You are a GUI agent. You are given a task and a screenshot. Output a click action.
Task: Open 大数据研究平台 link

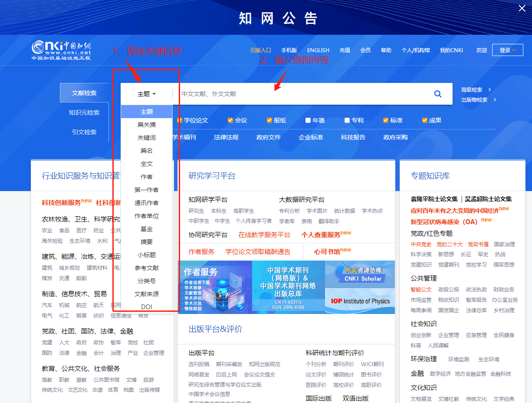point(302,200)
